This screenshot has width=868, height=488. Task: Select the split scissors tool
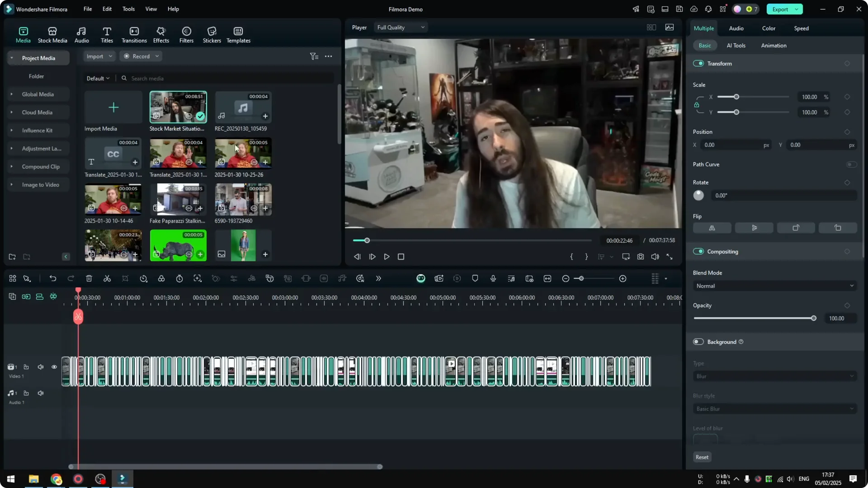click(x=107, y=279)
